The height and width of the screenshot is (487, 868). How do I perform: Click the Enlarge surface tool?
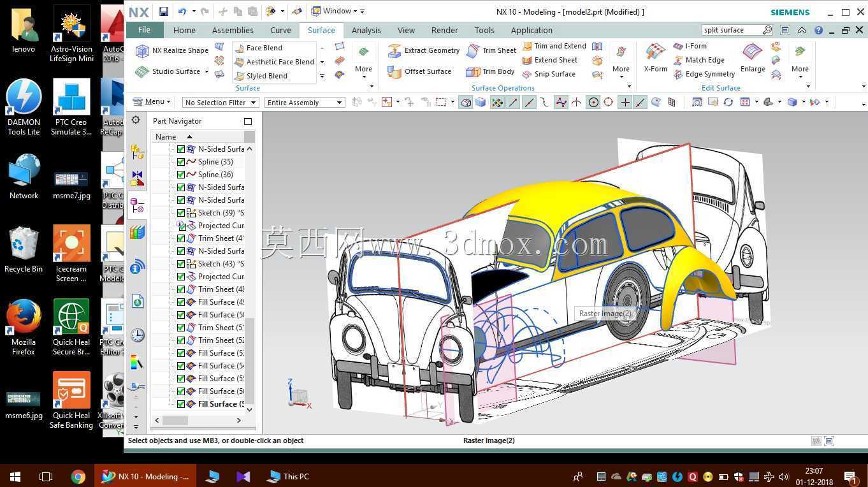(753, 57)
